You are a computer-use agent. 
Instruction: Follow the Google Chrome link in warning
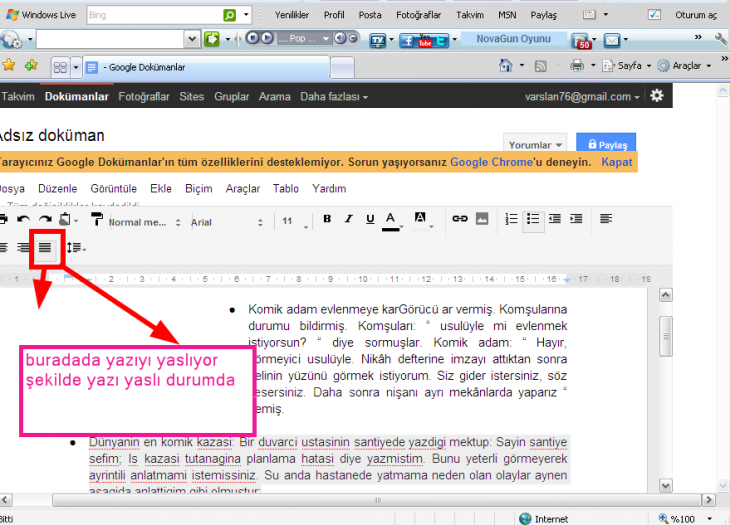coord(491,162)
